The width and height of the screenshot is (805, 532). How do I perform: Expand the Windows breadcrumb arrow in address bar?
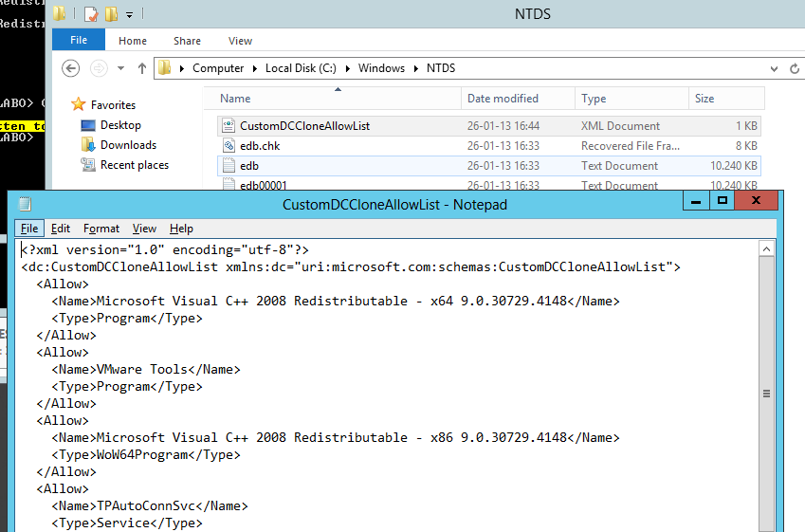click(416, 68)
